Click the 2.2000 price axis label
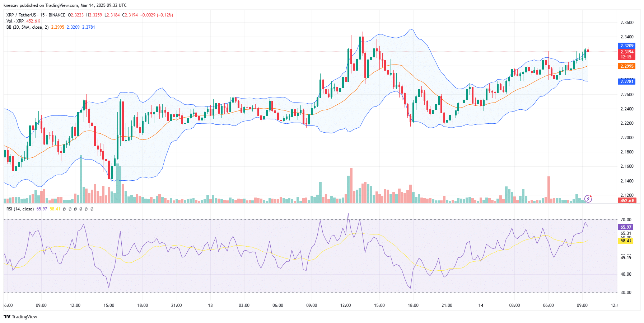Screen dimensions: 644x323 [627, 138]
